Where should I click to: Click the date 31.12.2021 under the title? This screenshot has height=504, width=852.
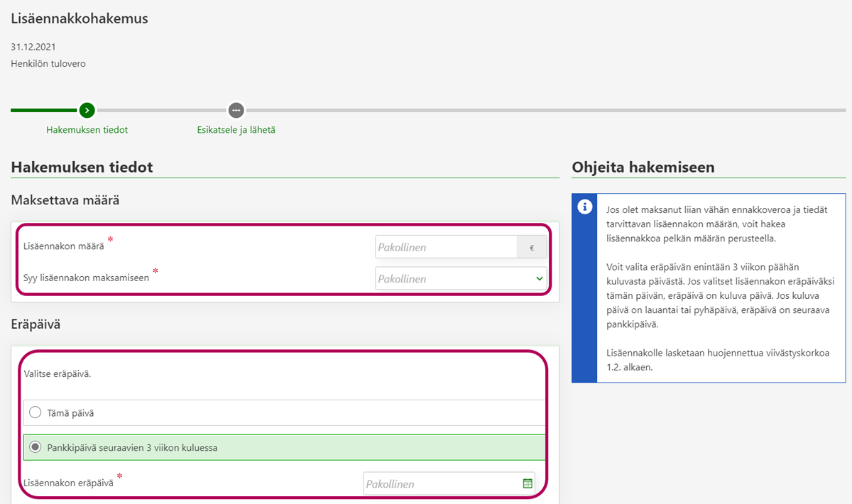[33, 47]
